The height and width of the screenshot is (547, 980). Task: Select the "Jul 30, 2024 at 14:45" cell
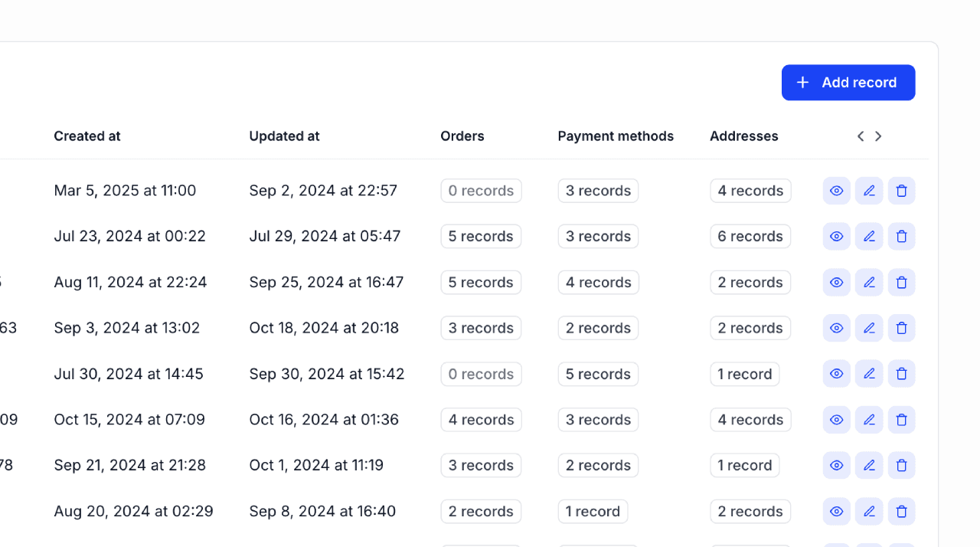pyautogui.click(x=129, y=374)
